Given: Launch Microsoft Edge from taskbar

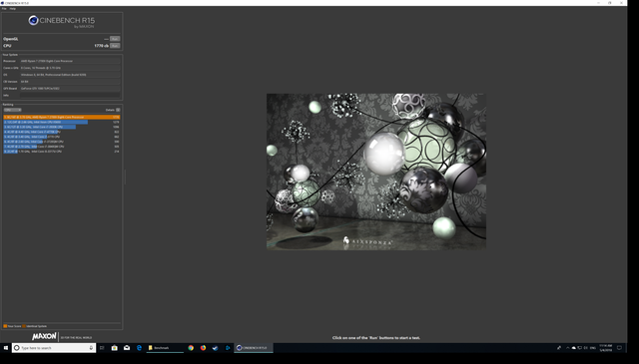Looking at the screenshot, I should [x=139, y=348].
